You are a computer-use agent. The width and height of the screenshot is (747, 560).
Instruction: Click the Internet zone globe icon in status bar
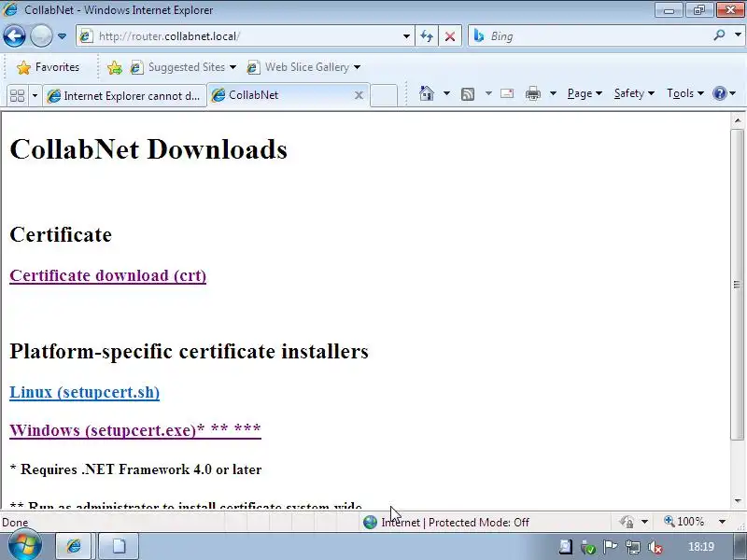point(370,523)
